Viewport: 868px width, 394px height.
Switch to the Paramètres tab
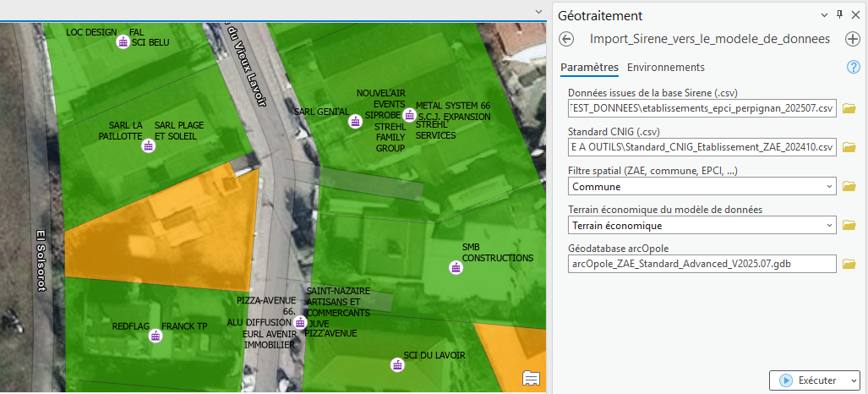pyautogui.click(x=589, y=68)
